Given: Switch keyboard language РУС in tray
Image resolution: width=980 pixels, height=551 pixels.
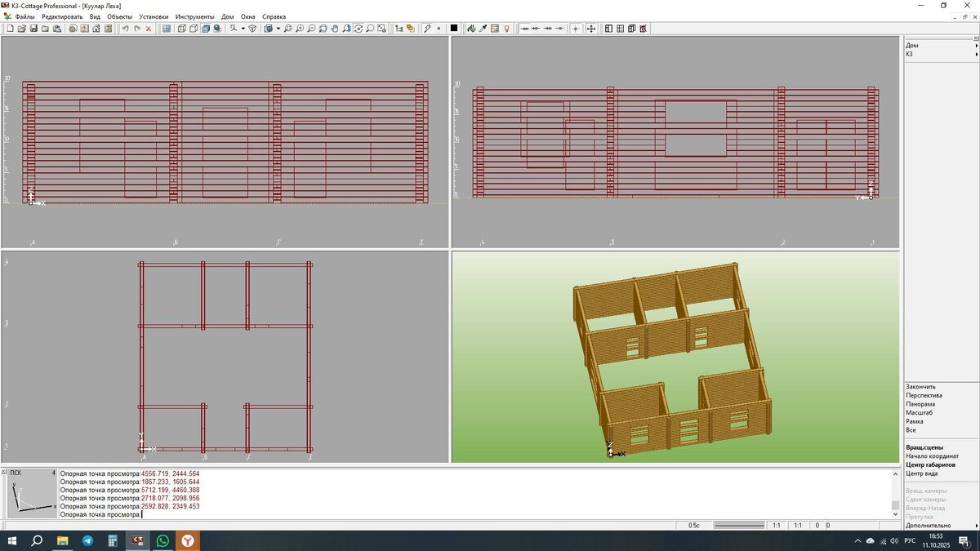Looking at the screenshot, I should click(x=911, y=540).
